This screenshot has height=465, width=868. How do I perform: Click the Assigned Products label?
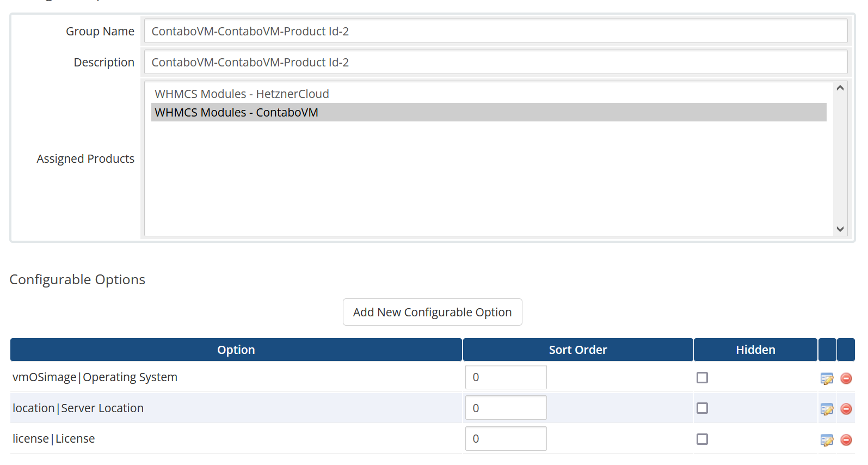[x=85, y=158]
